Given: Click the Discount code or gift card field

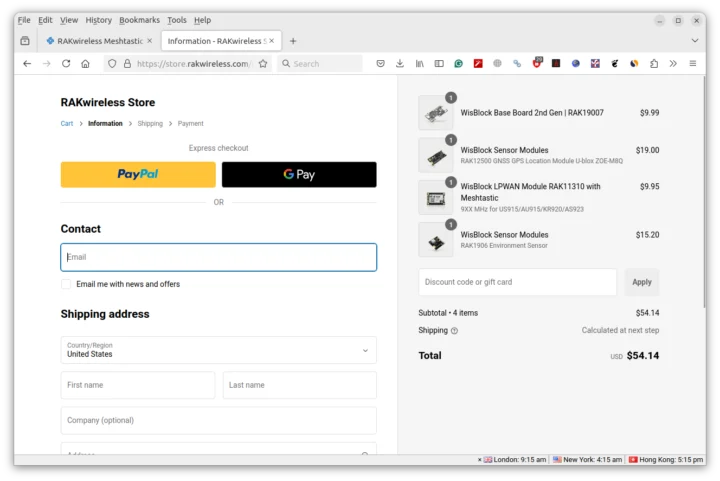Looking at the screenshot, I should 517,282.
